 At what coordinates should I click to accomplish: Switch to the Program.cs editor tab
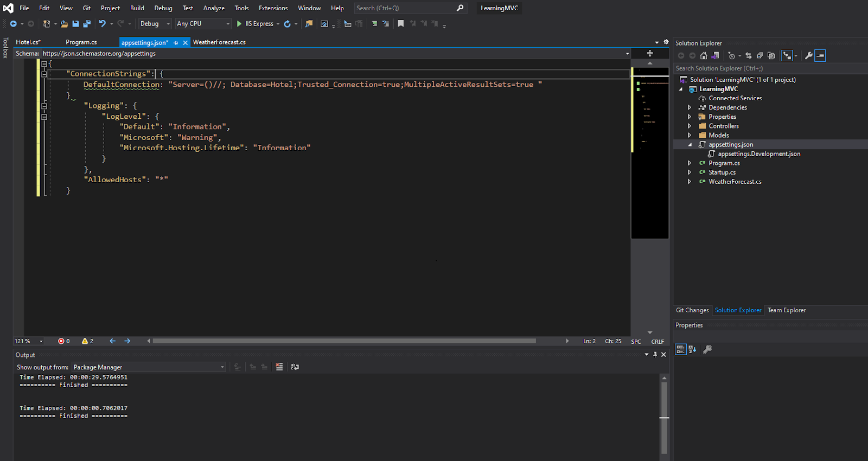[x=81, y=42]
